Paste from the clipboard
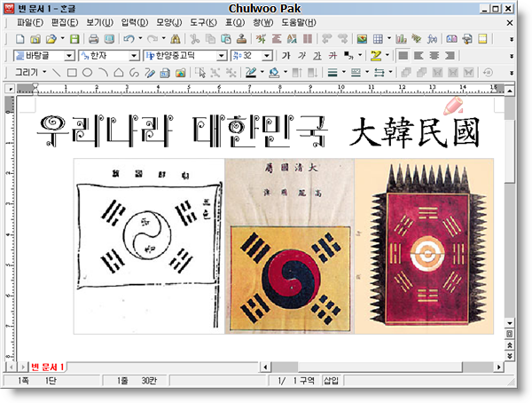The image size is (532, 403). [x=226, y=39]
